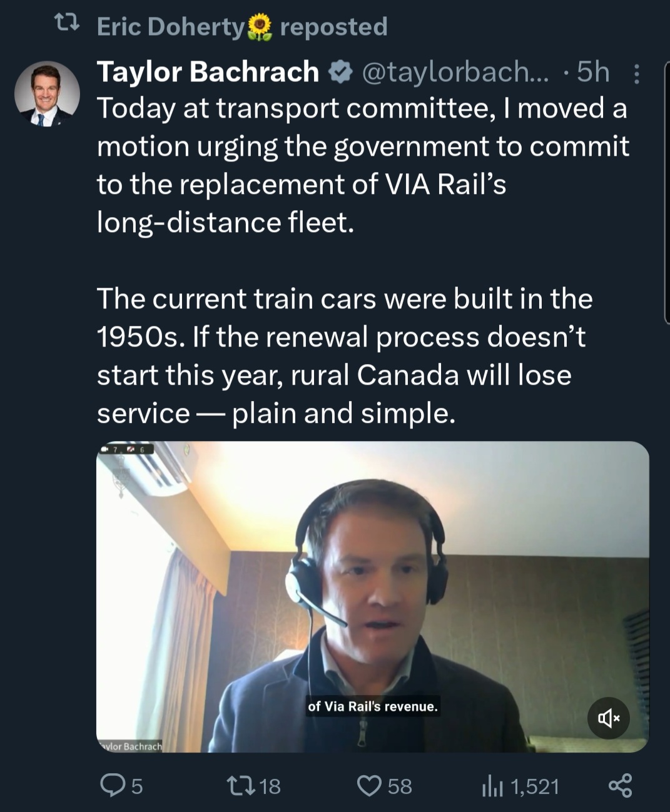Click the reply speech bubble icon
The width and height of the screenshot is (670, 812).
click(x=113, y=786)
